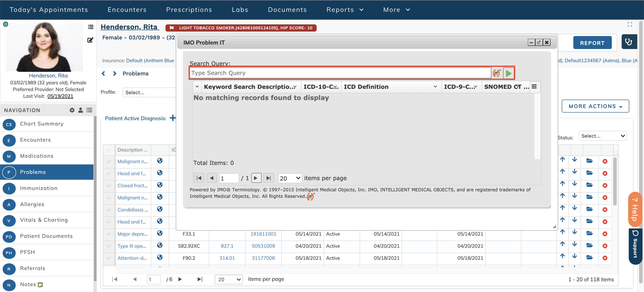Click the Type Search Query field

point(340,73)
